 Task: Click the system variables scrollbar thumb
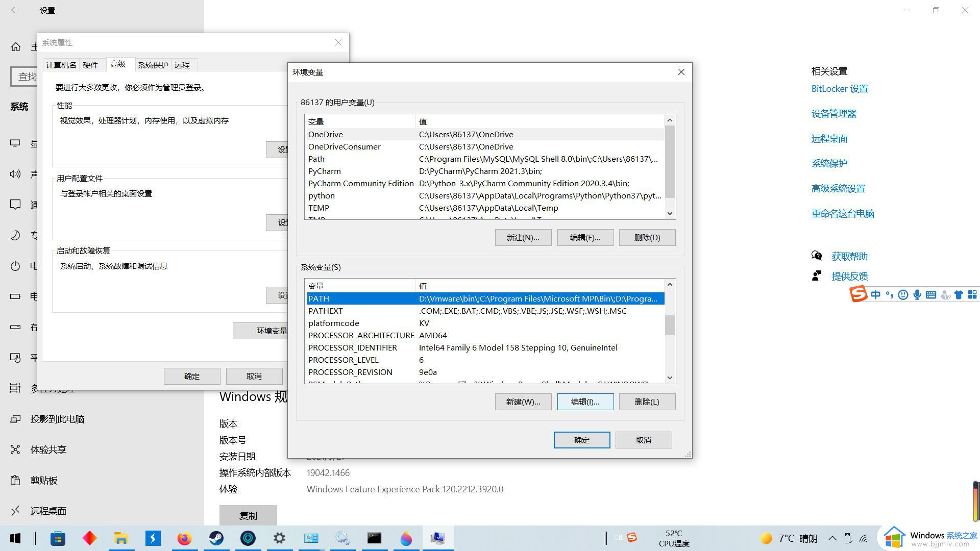670,325
